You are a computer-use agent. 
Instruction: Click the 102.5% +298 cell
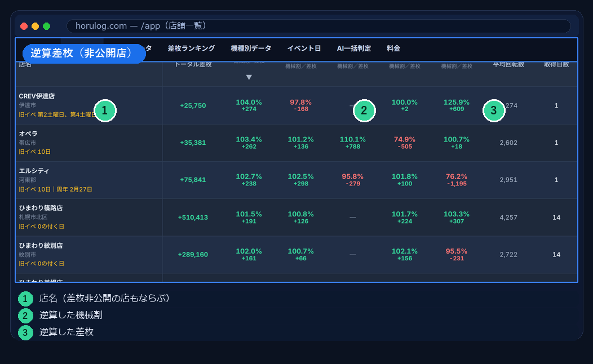[300, 180]
